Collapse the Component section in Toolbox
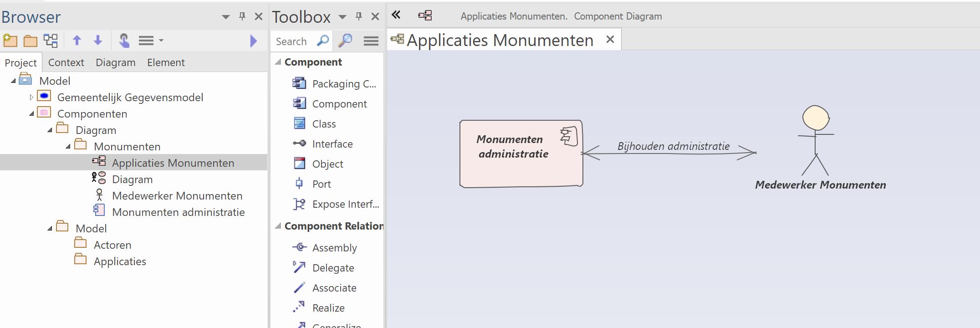 [278, 62]
